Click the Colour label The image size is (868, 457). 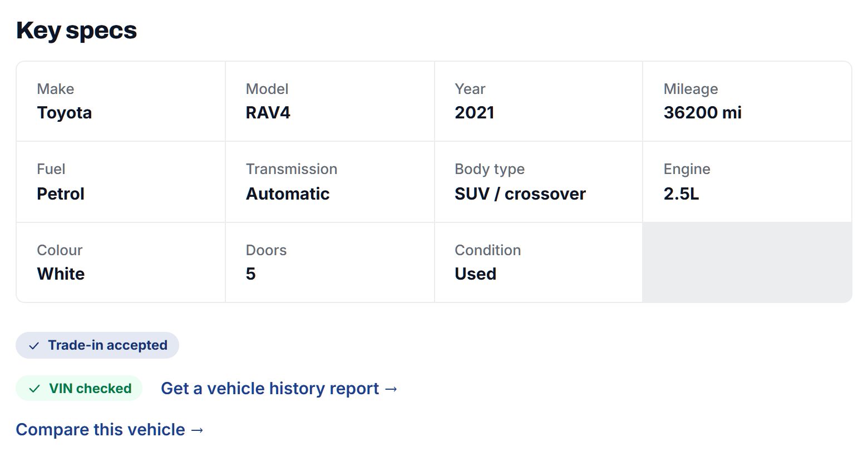coord(60,250)
